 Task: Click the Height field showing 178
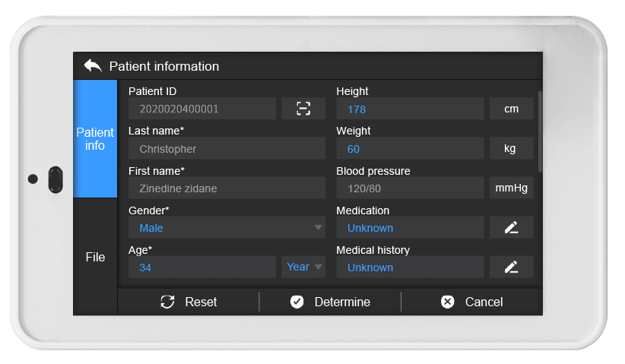click(410, 109)
